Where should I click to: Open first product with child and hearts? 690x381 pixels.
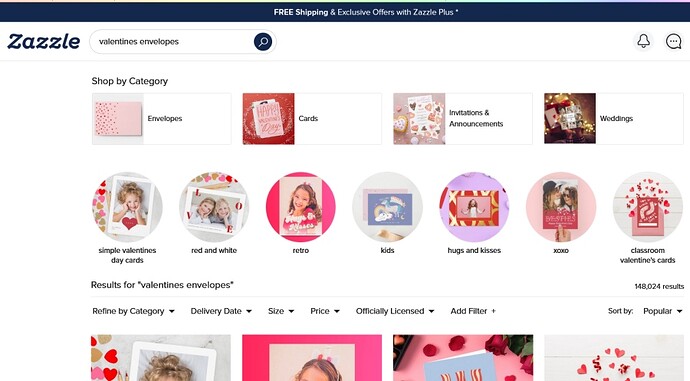[161, 358]
